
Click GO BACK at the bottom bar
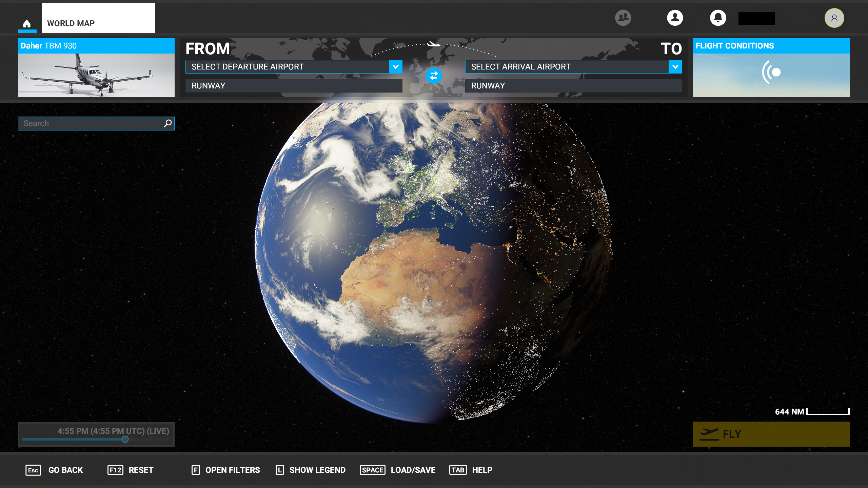coord(65,470)
